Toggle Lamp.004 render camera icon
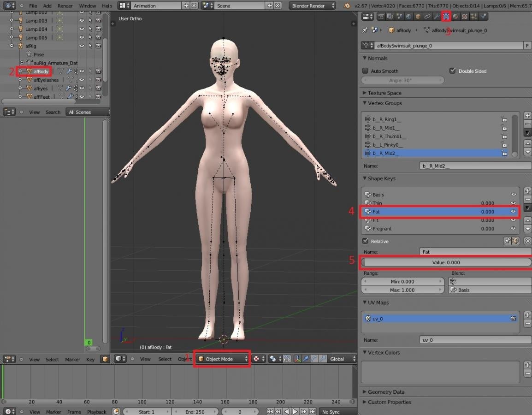 tap(98, 29)
